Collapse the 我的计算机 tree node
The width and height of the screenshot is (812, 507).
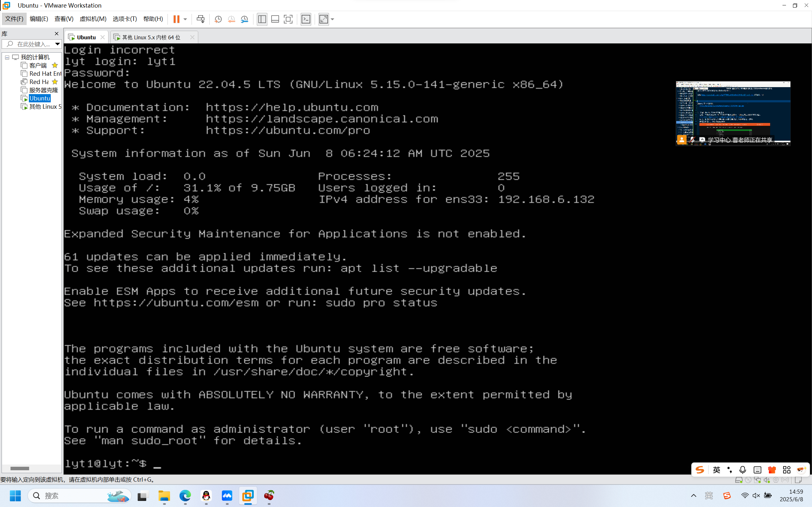(7, 57)
